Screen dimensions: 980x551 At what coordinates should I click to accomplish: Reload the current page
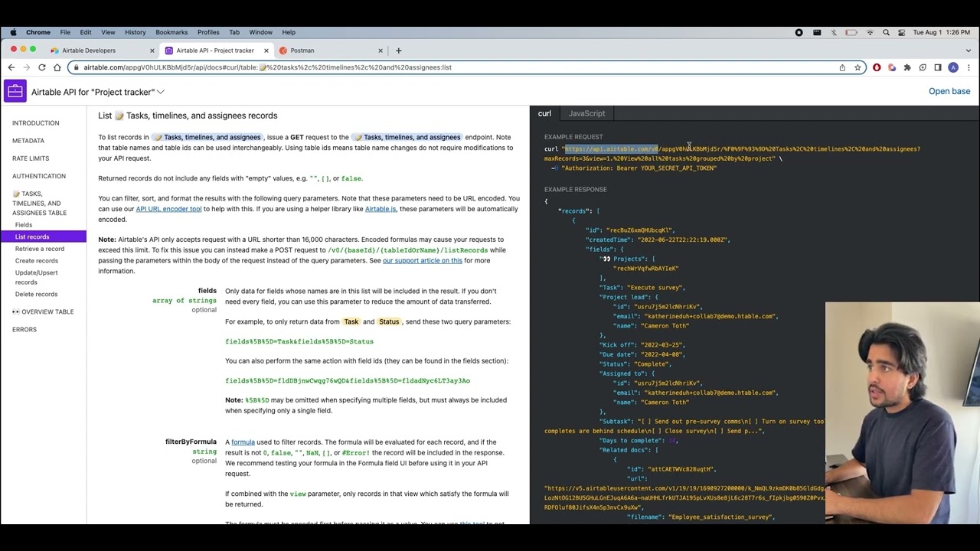point(42,67)
